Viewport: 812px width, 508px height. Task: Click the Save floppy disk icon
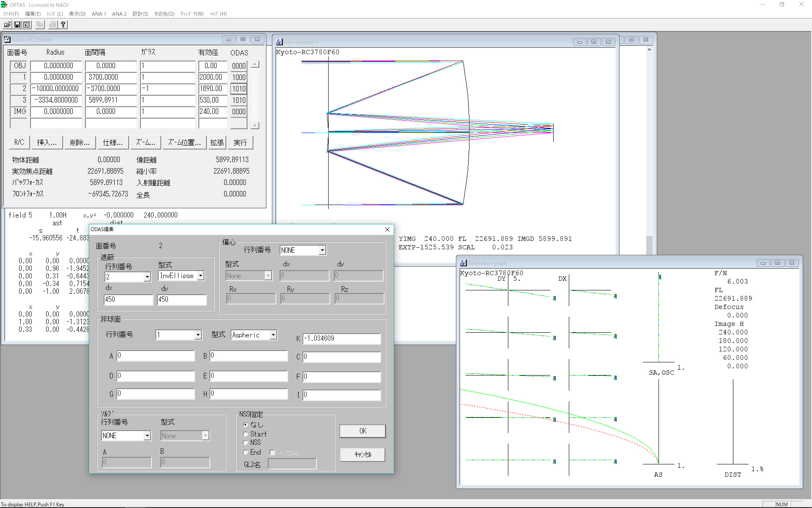(x=17, y=25)
